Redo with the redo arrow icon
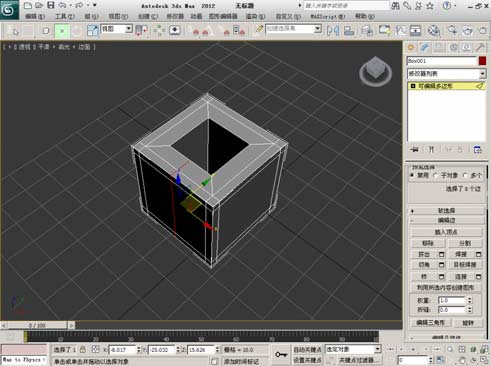The height and width of the screenshot is (366, 491). point(79,5)
